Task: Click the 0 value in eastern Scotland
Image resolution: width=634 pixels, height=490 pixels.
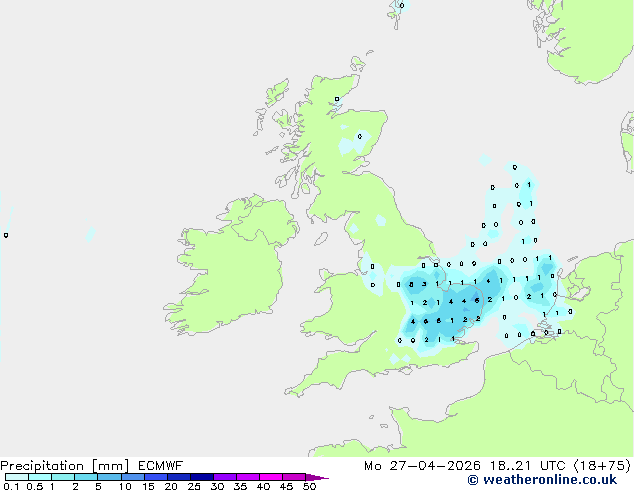Action: (360, 137)
